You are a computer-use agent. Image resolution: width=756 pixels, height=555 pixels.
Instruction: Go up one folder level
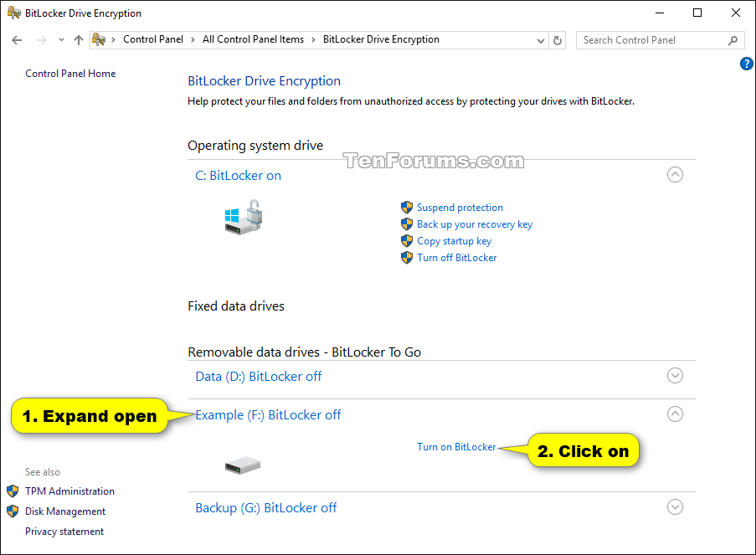pos(79,40)
